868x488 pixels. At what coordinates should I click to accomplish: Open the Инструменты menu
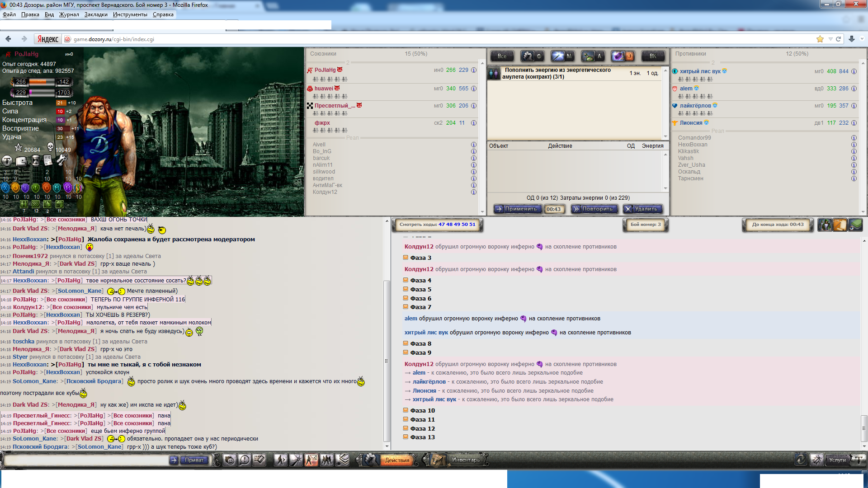(x=130, y=14)
